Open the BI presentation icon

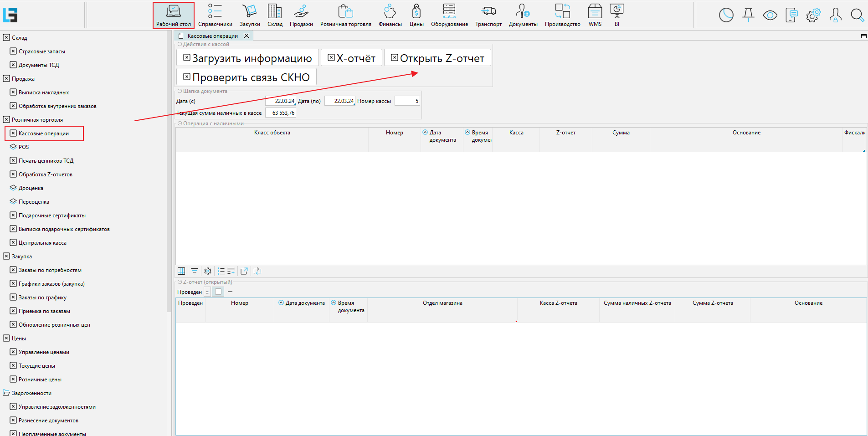pyautogui.click(x=616, y=15)
